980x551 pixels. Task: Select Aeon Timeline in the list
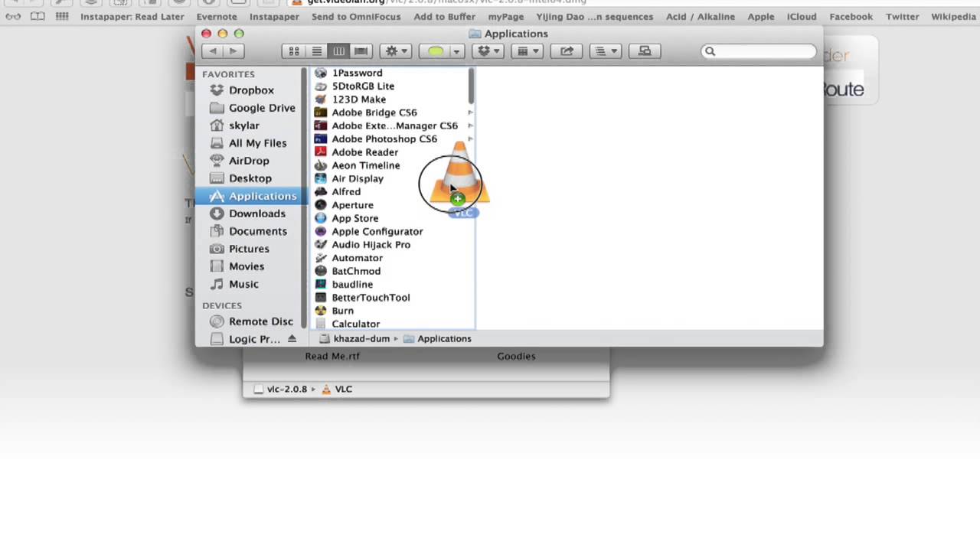coord(365,165)
